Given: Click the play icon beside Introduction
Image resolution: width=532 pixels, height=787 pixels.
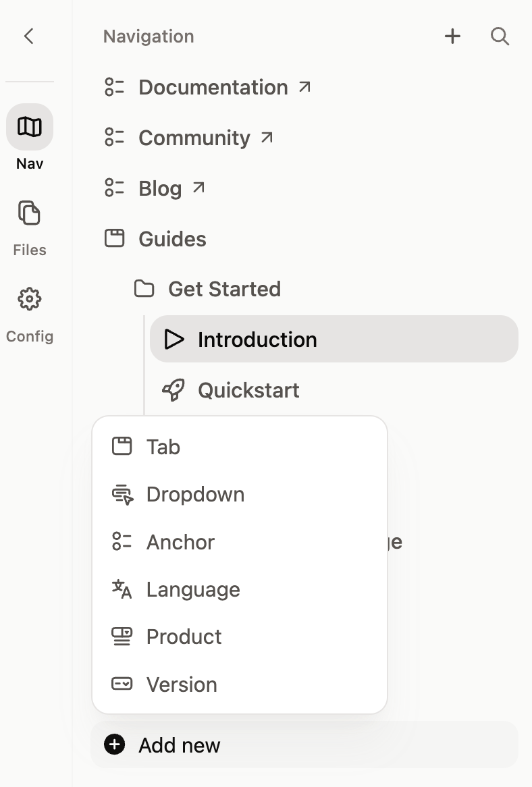Looking at the screenshot, I should tap(175, 339).
